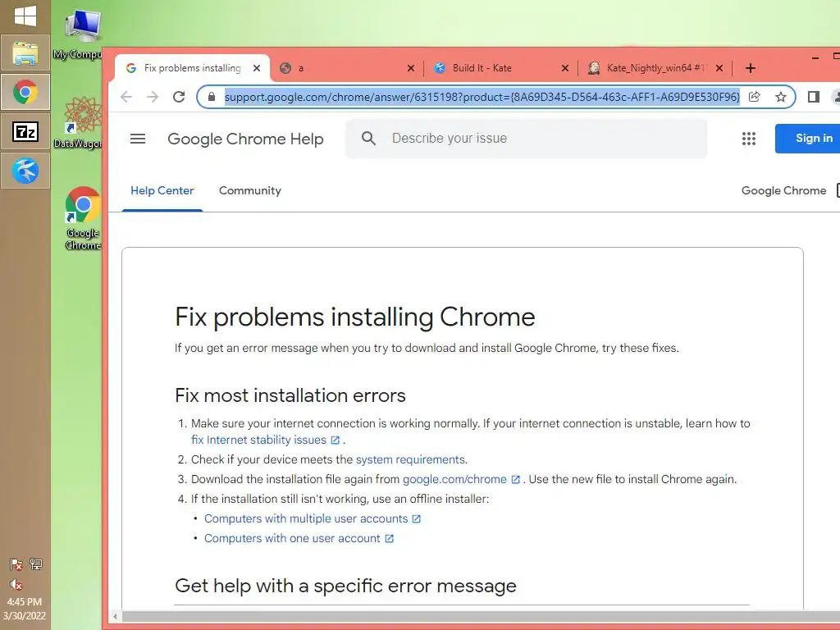Go back with the browser back arrow
This screenshot has width=840, height=630.
point(126,97)
